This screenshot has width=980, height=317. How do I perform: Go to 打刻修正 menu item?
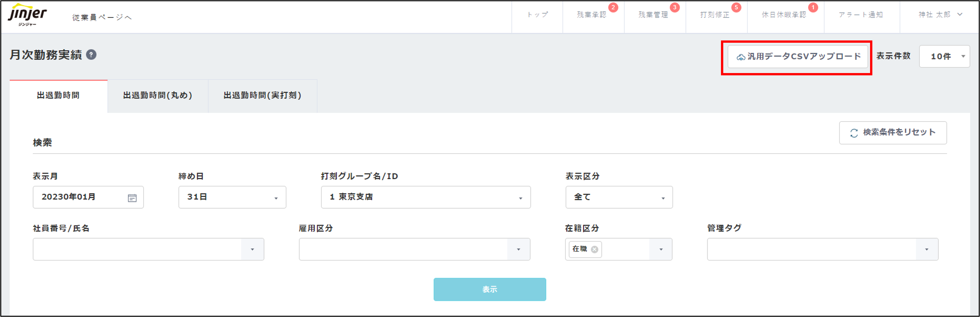[715, 15]
